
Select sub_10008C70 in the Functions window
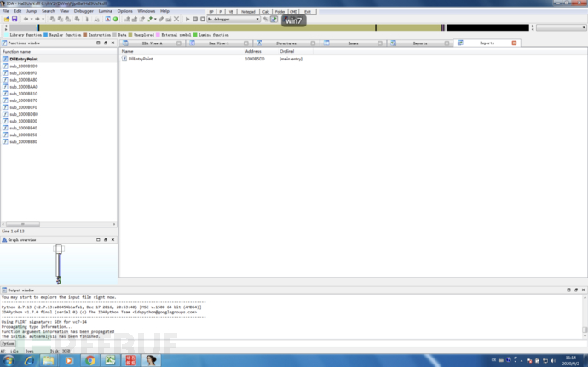[24, 107]
